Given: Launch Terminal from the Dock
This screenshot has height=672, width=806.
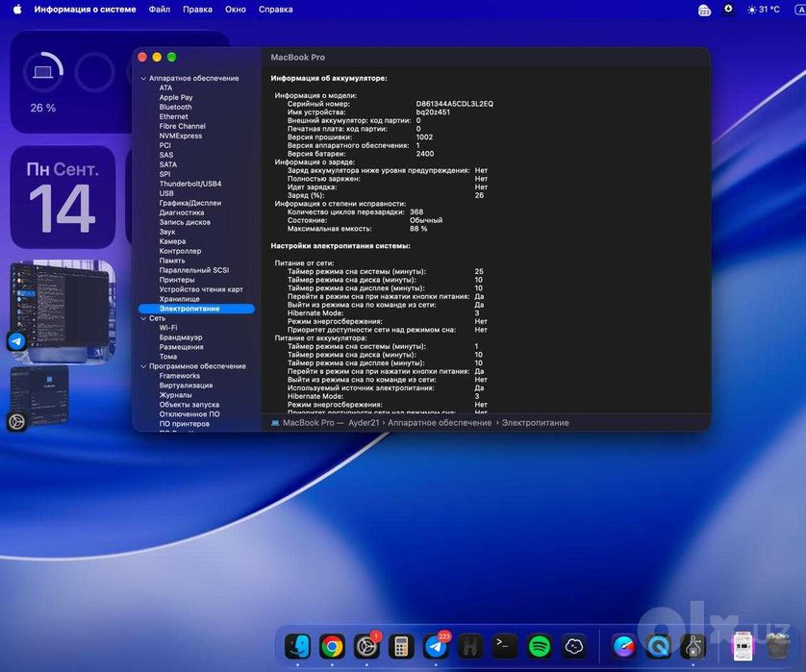Looking at the screenshot, I should coord(505,646).
